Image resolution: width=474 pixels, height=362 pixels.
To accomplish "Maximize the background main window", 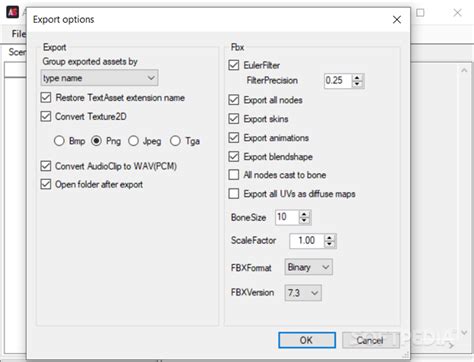I will pyautogui.click(x=420, y=13).
